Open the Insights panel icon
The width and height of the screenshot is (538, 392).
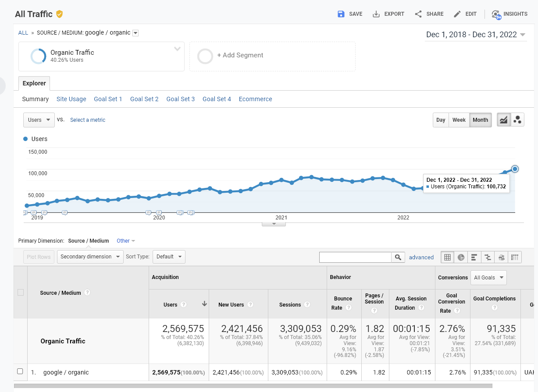[x=496, y=14]
